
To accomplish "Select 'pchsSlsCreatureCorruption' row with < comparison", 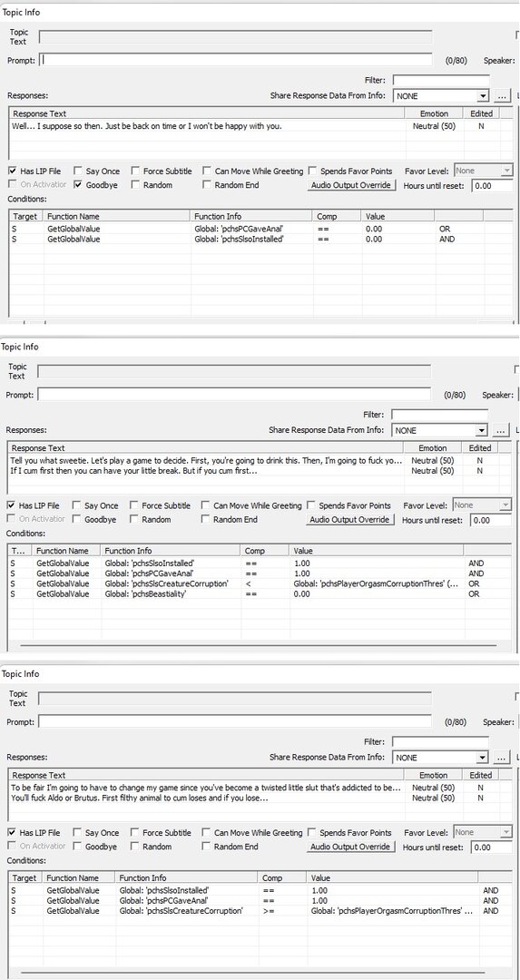I will (260, 583).
